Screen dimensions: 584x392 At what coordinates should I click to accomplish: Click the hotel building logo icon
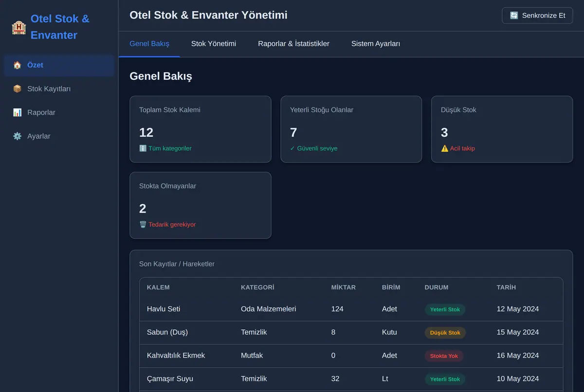18,27
